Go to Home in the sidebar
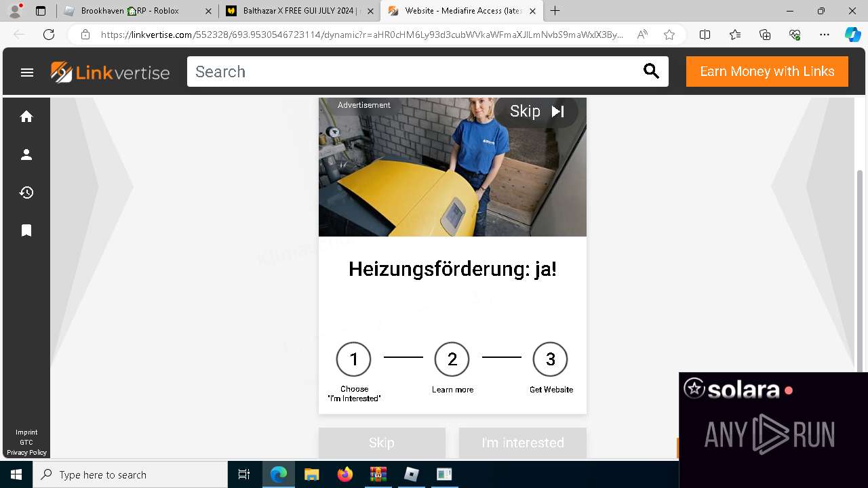868x488 pixels. tap(26, 117)
